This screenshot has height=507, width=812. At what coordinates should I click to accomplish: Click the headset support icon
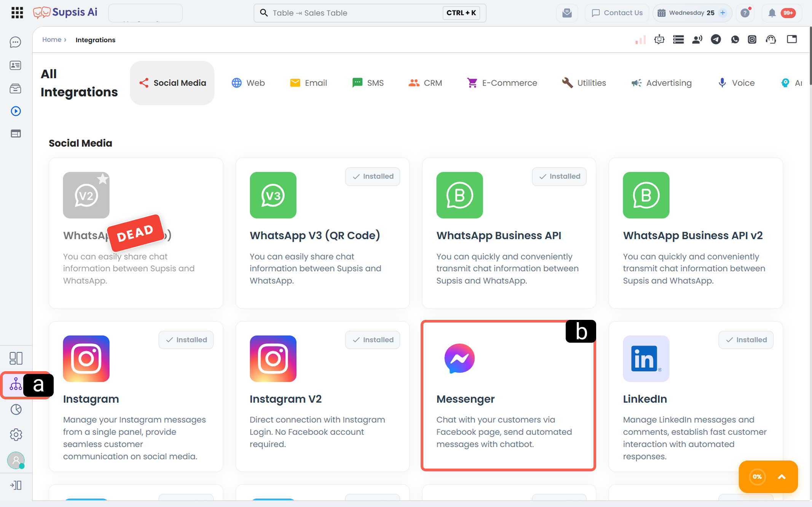coord(771,40)
